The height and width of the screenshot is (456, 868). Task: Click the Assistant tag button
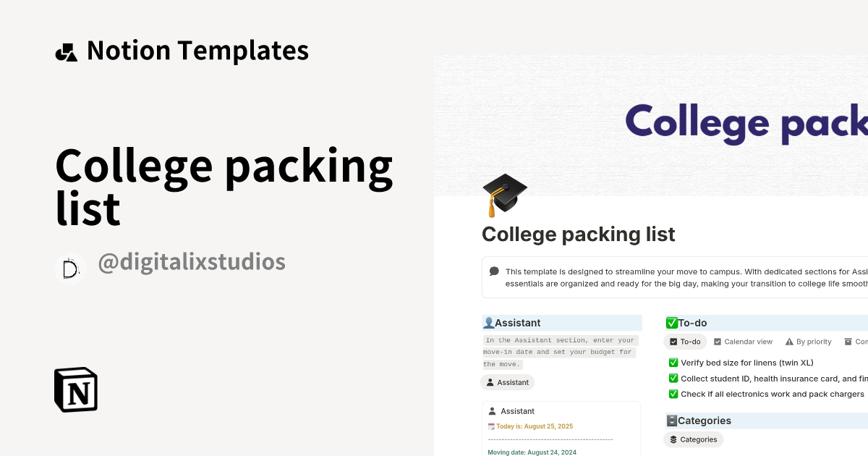507,382
